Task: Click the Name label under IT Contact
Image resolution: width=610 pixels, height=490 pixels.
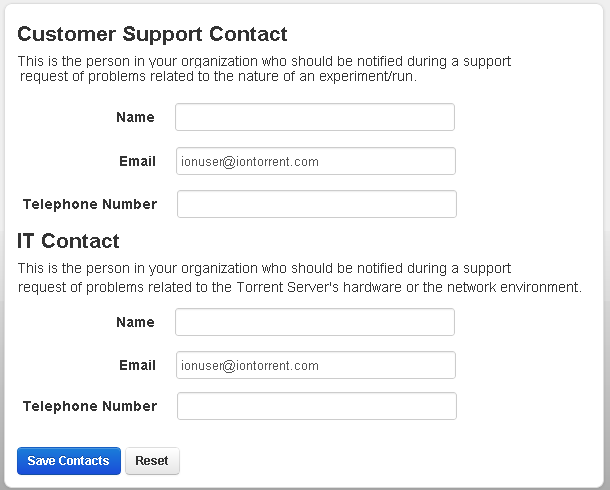Action: (x=135, y=322)
